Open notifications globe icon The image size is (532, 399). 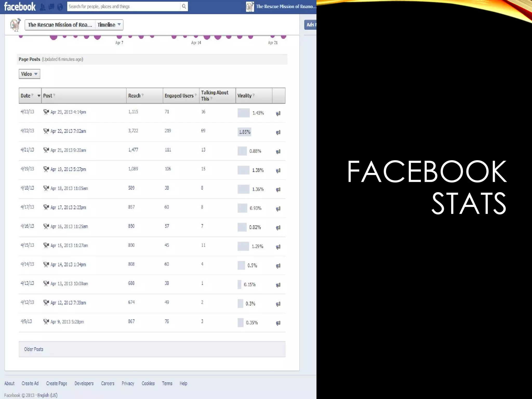click(60, 7)
